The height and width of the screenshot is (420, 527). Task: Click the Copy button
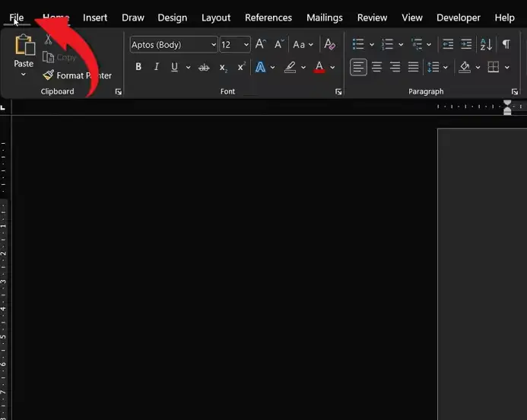coord(59,58)
